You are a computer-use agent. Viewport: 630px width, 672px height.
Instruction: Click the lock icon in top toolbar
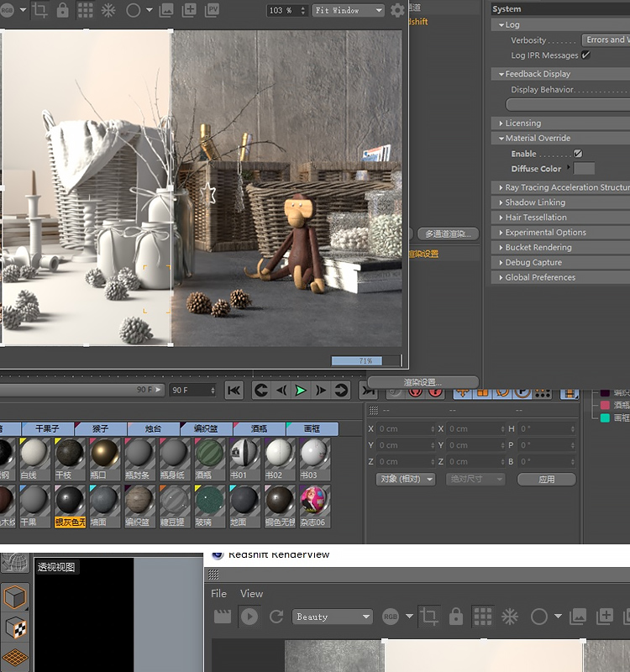63,11
